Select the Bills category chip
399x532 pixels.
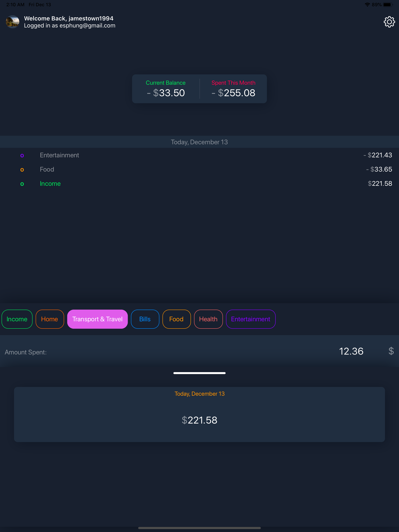[145, 319]
